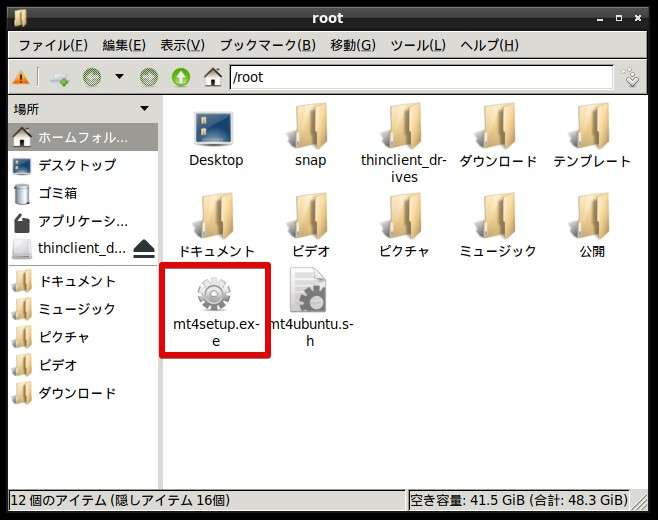658x520 pixels.
Task: Open the ビデオ bookmark in the sidebar
Action: coord(83,365)
